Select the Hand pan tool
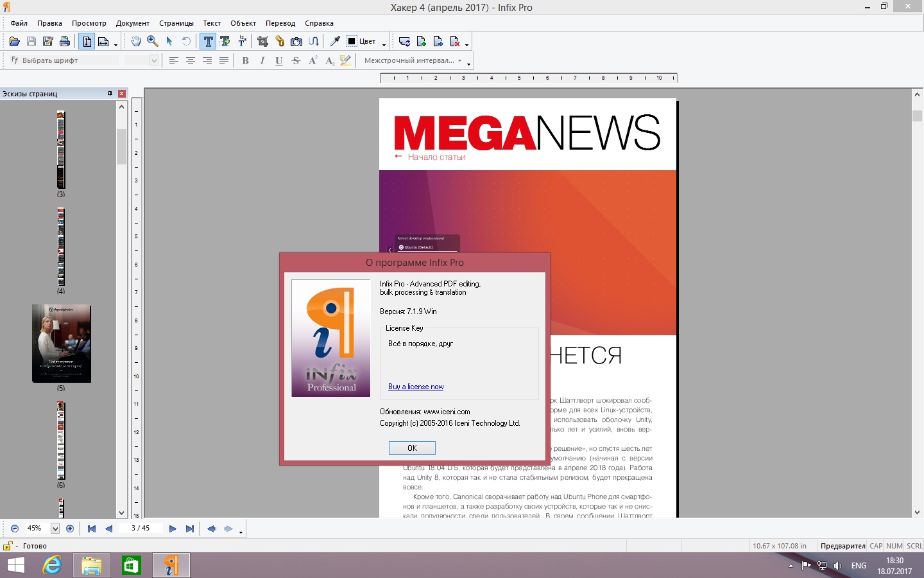The height and width of the screenshot is (578, 924). pyautogui.click(x=136, y=41)
